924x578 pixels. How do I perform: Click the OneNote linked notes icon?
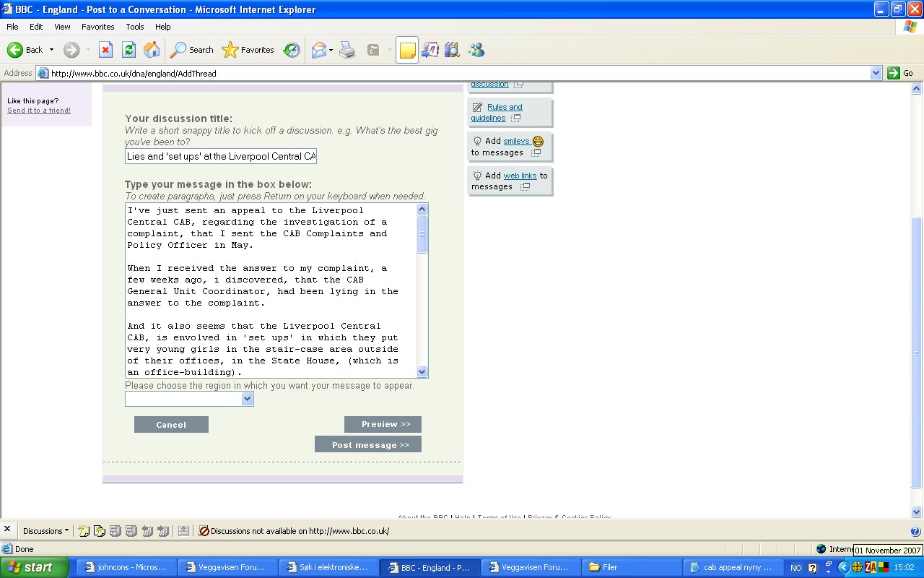[x=430, y=50]
